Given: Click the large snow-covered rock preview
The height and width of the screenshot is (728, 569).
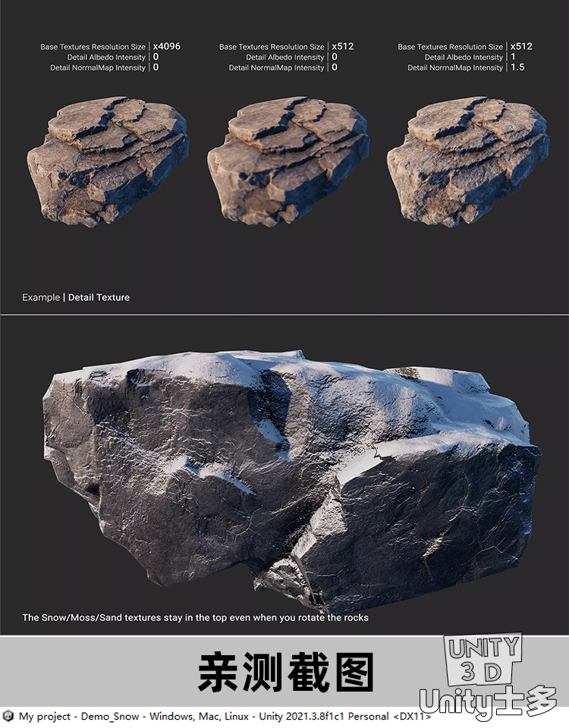Looking at the screenshot, I should (293, 481).
